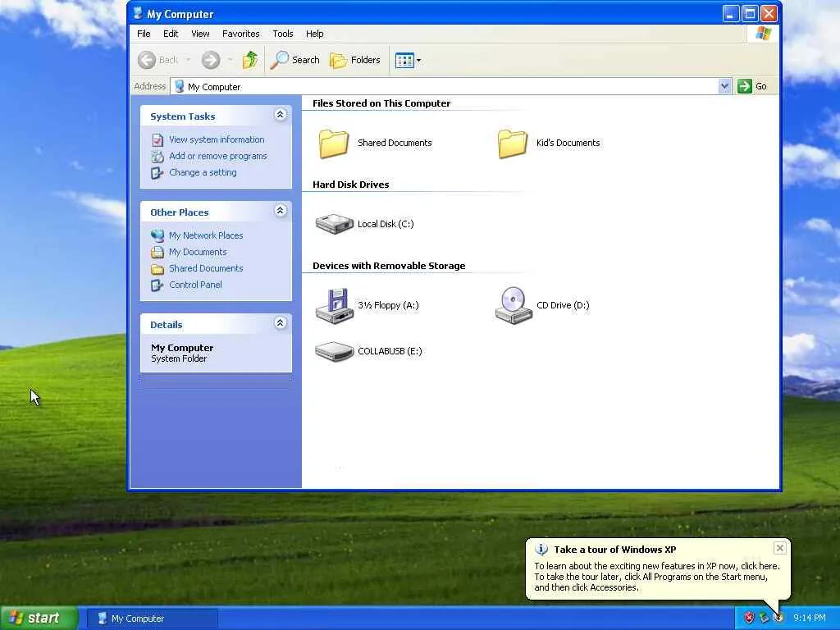Open the Edit menu
The height and width of the screenshot is (630, 840).
[x=171, y=34]
